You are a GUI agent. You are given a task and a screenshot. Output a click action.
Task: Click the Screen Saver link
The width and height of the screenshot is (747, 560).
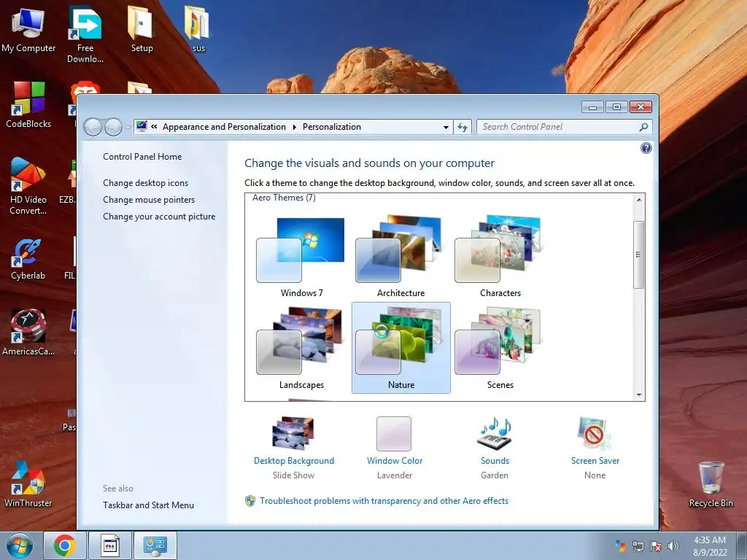pos(595,461)
